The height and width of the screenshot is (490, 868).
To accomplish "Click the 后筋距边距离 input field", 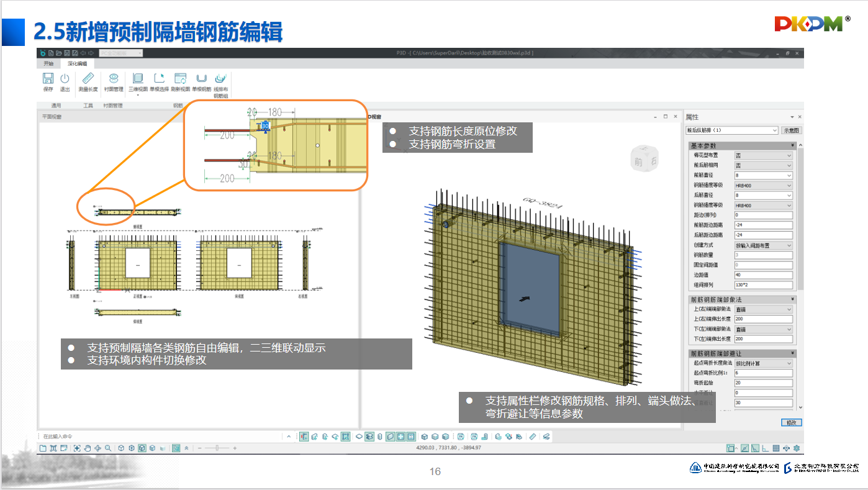I will point(763,235).
